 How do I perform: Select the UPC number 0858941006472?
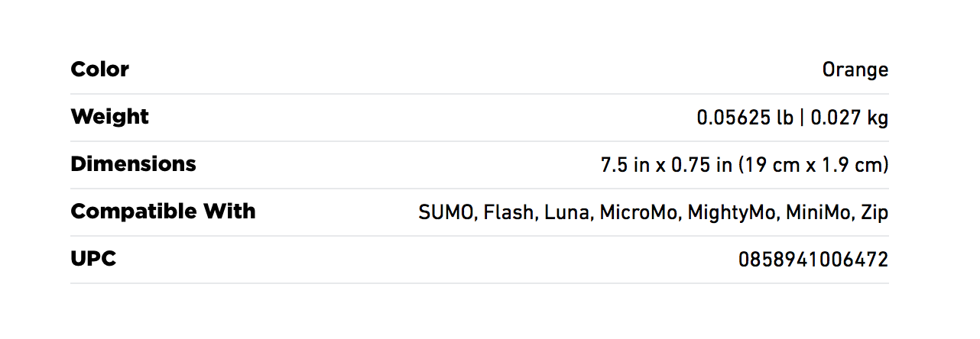tap(813, 260)
